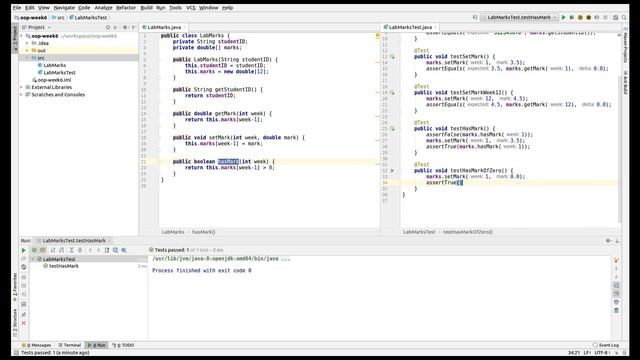Image resolution: width=640 pixels, height=360 pixels.
Task: Click Search Everywhere magnifier icon
Action: (624, 18)
